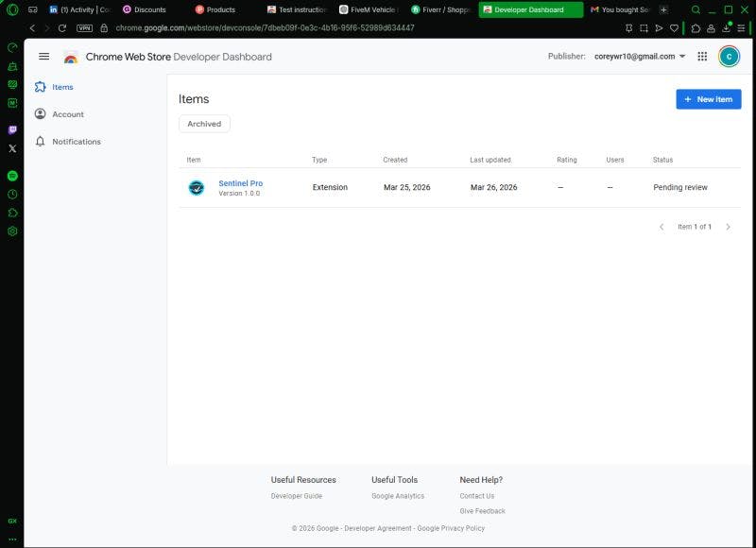This screenshot has width=756, height=548.
Task: Go to next page of items
Action: 728,227
